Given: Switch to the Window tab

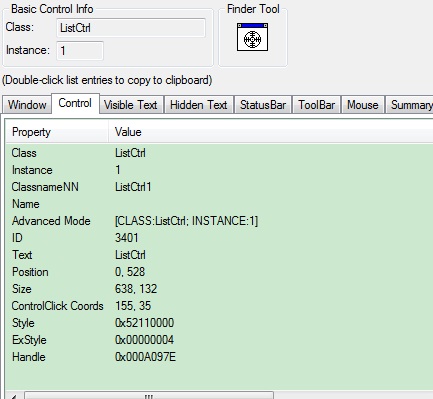Looking at the screenshot, I should click(x=27, y=105).
